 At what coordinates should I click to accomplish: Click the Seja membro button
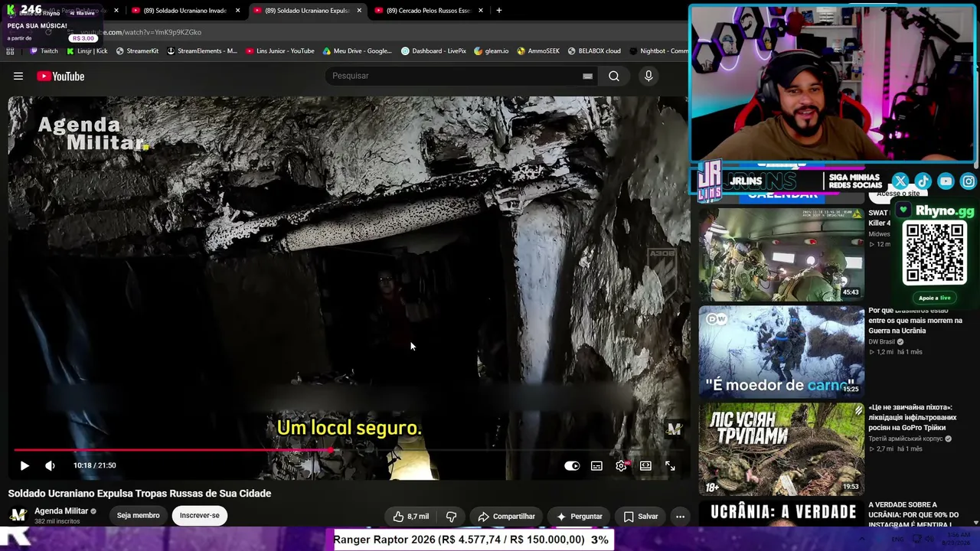coord(139,516)
